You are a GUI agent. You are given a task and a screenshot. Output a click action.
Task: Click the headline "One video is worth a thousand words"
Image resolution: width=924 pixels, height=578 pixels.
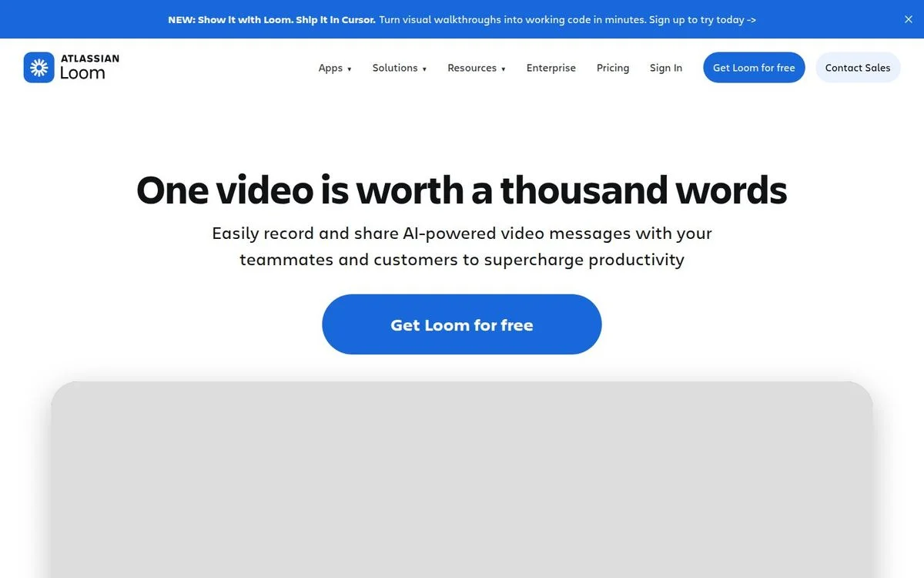(462, 190)
